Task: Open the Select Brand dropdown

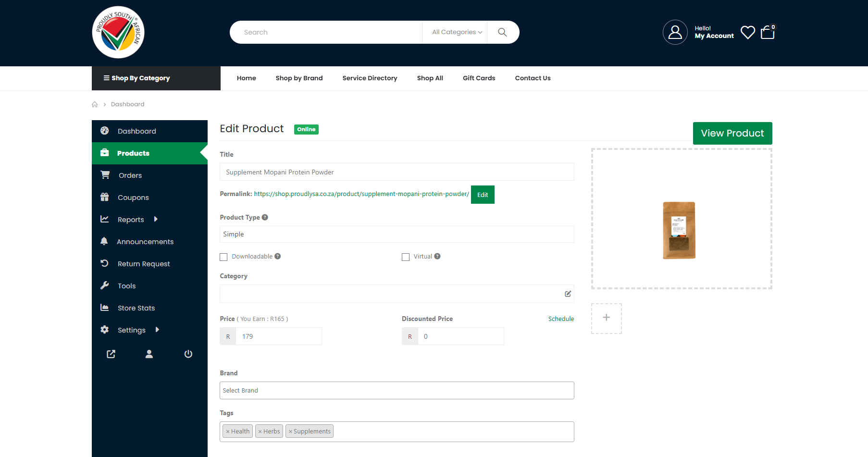Action: 397,390
